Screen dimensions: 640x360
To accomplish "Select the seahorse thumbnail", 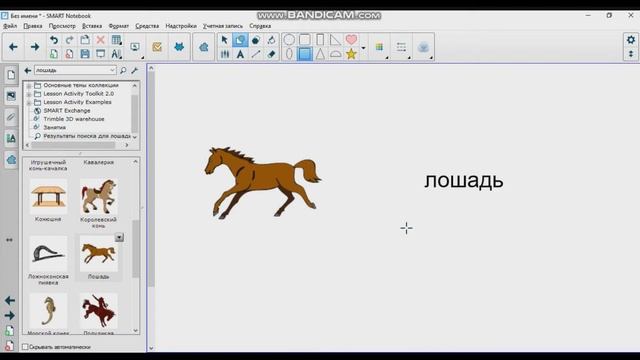I will (x=48, y=311).
